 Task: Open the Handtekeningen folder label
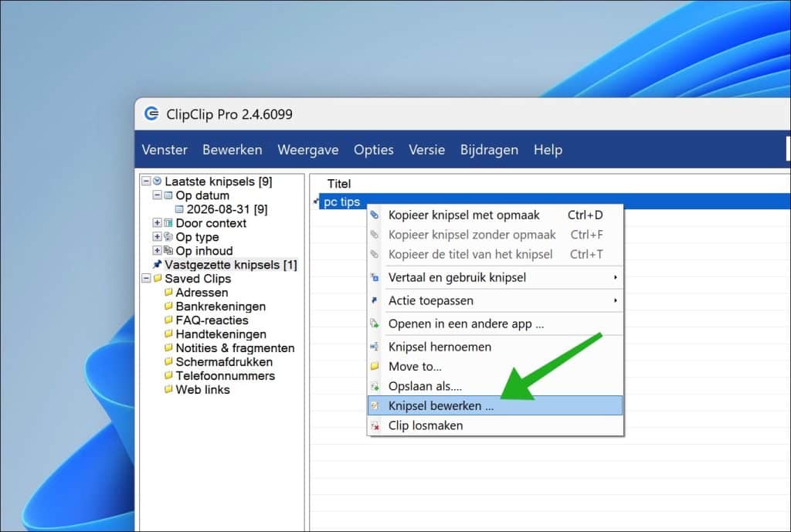click(221, 334)
